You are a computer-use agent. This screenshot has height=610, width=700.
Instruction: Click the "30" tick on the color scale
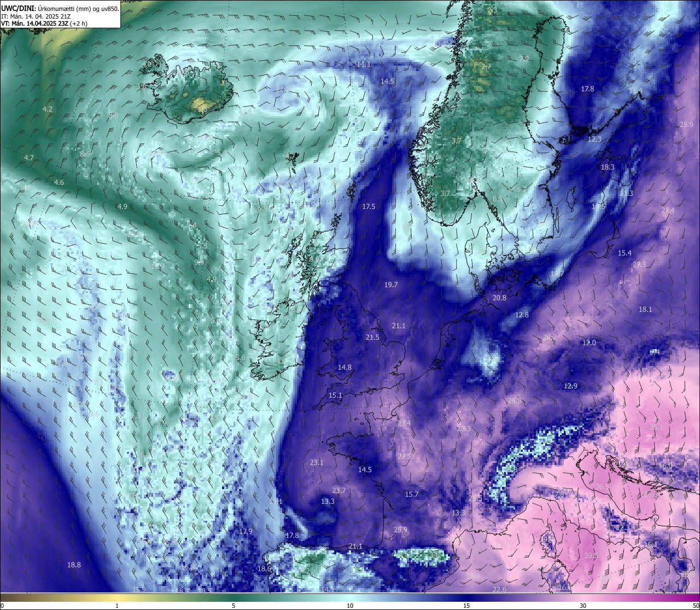coord(583,606)
